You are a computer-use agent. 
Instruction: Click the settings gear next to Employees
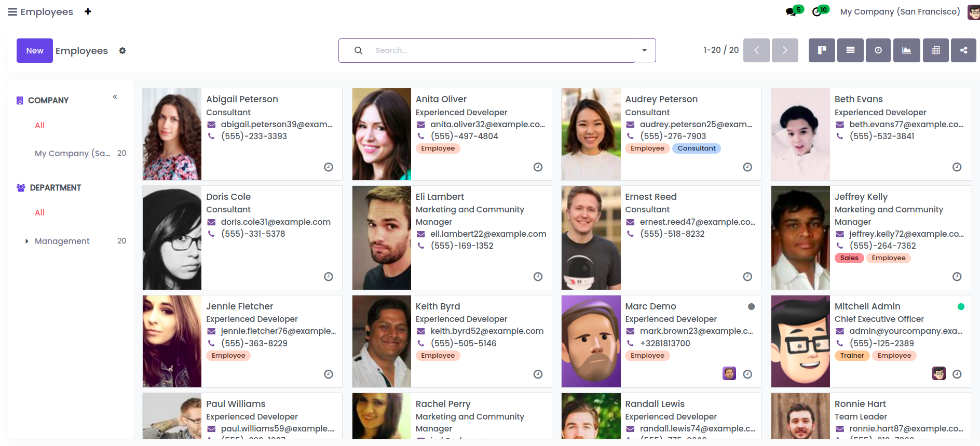pos(122,51)
